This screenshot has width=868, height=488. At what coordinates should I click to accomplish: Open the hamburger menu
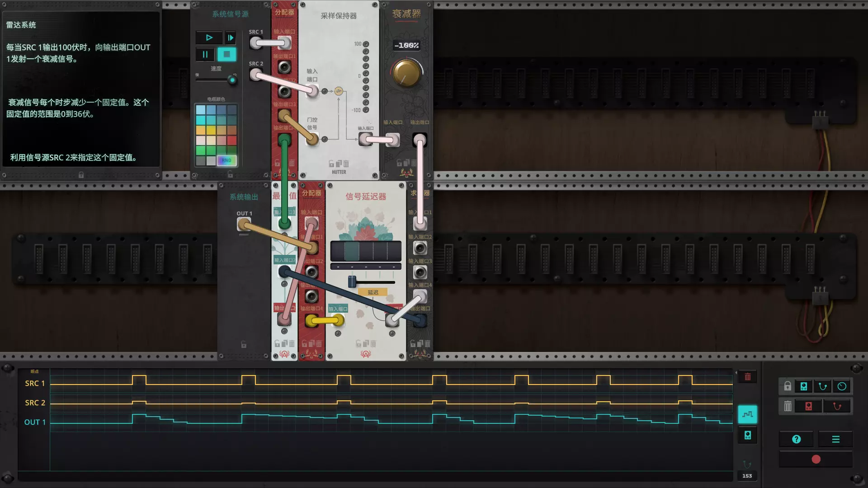(x=835, y=439)
